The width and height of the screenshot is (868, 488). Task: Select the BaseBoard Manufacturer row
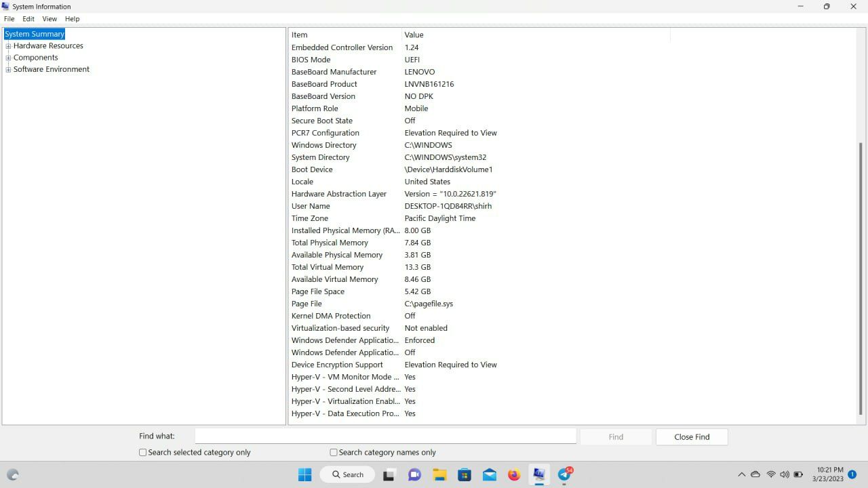480,72
